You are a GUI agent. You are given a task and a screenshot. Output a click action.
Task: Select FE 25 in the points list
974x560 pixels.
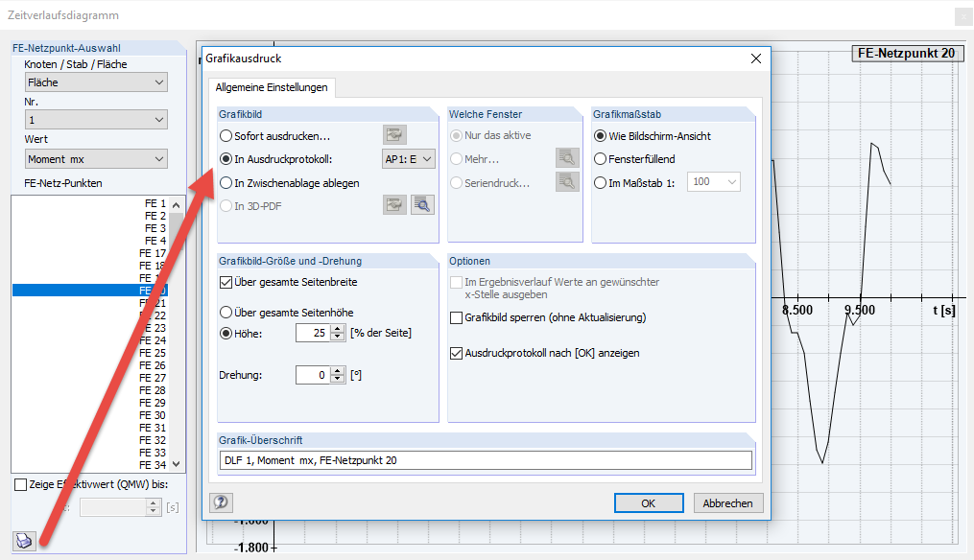pos(90,353)
